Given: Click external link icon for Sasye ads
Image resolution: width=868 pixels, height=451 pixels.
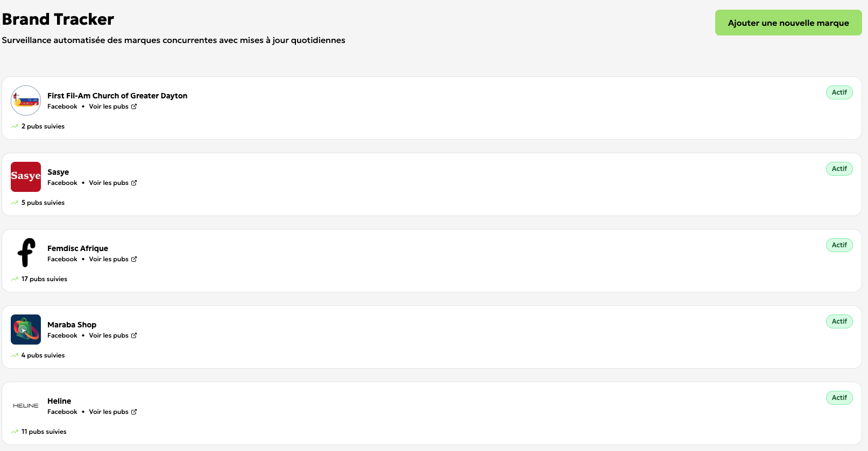Looking at the screenshot, I should (134, 183).
